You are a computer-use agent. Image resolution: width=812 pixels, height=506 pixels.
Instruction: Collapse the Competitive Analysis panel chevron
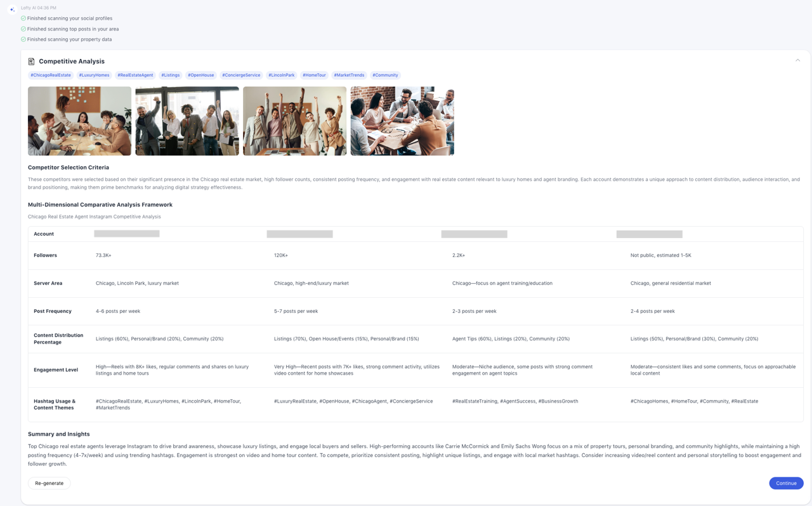797,61
